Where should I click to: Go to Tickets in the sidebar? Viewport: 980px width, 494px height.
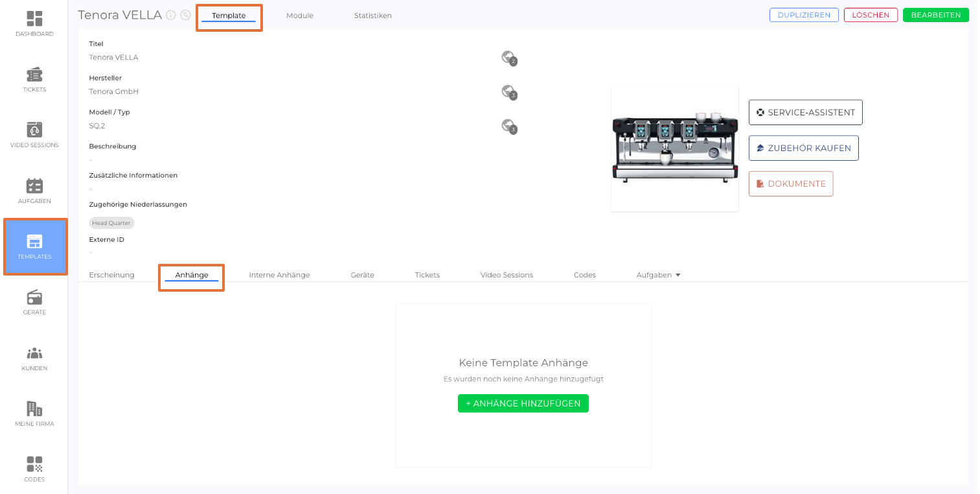[34, 79]
